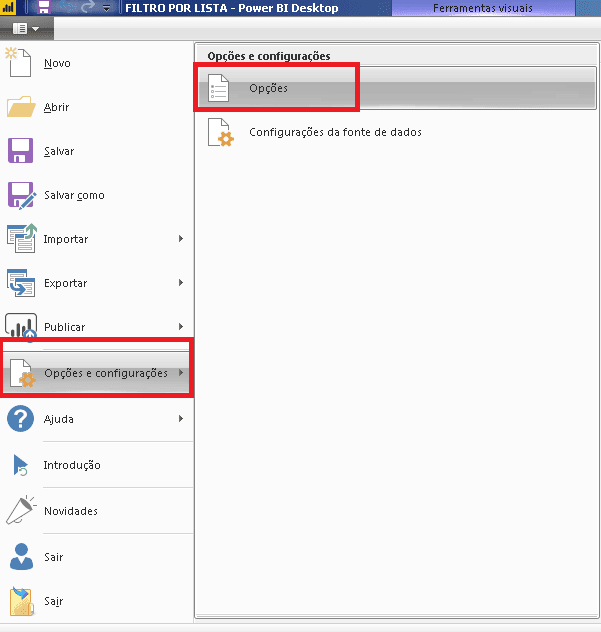
Task: Click the Sair exit door icon
Action: click(22, 601)
